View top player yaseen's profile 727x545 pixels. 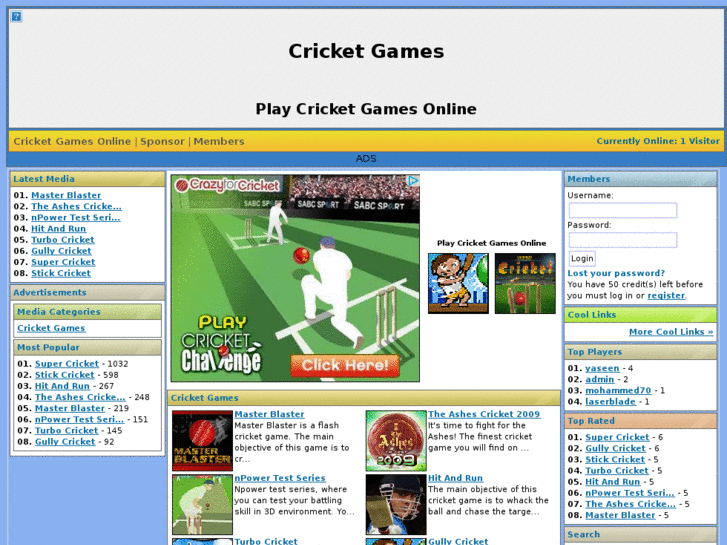point(602,368)
